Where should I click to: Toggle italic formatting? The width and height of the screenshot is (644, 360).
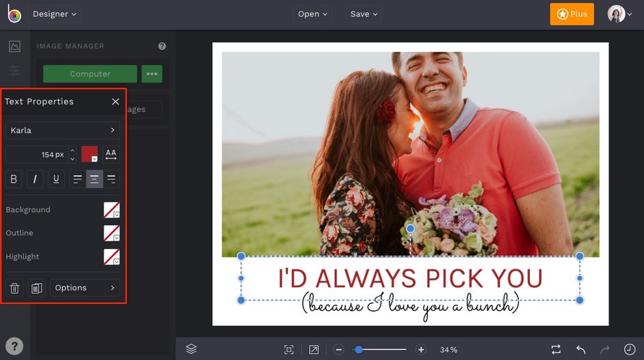pos(35,179)
